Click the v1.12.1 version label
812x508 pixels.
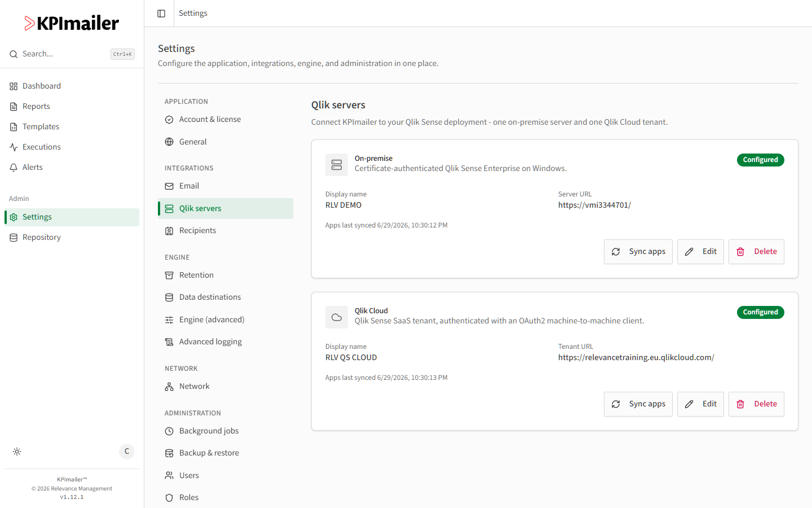[72, 497]
